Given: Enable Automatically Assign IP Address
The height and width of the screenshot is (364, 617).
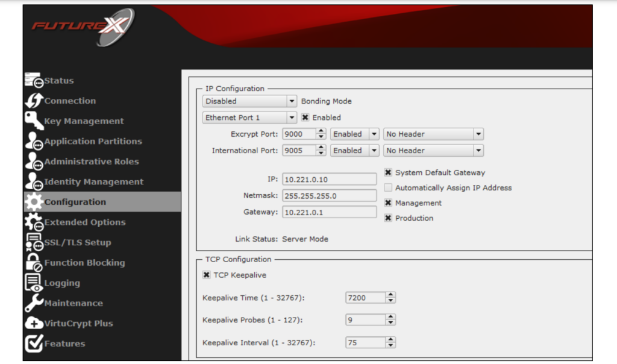Looking at the screenshot, I should 388,187.
